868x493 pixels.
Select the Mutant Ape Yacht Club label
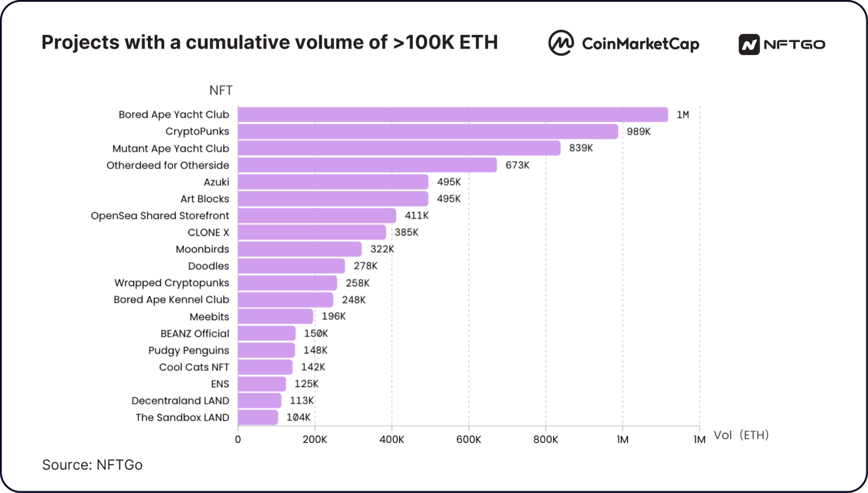[x=170, y=148]
